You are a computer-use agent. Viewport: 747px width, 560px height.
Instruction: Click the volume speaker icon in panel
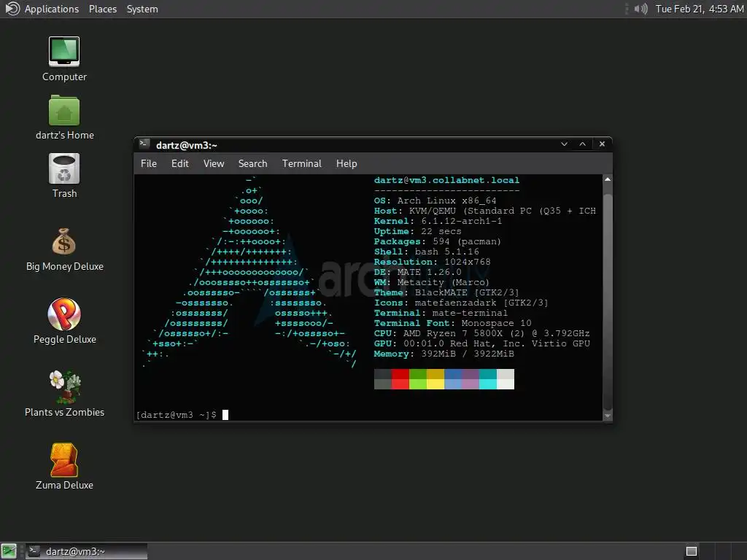click(x=640, y=9)
